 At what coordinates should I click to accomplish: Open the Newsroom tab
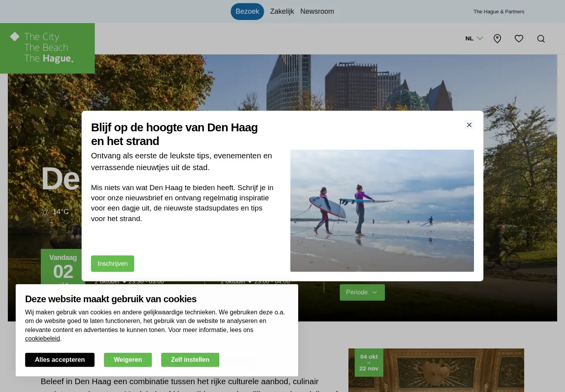tap(317, 11)
